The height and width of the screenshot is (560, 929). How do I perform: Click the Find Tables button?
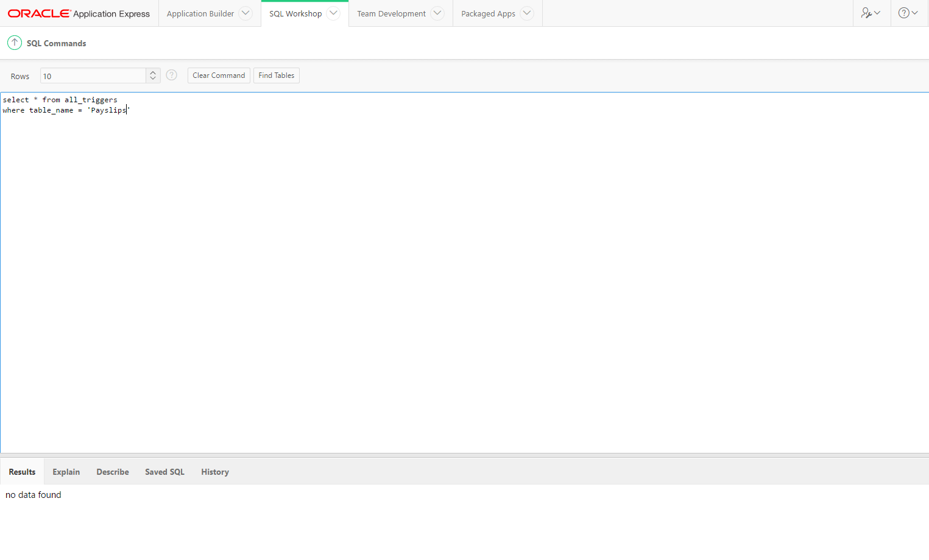click(x=276, y=75)
